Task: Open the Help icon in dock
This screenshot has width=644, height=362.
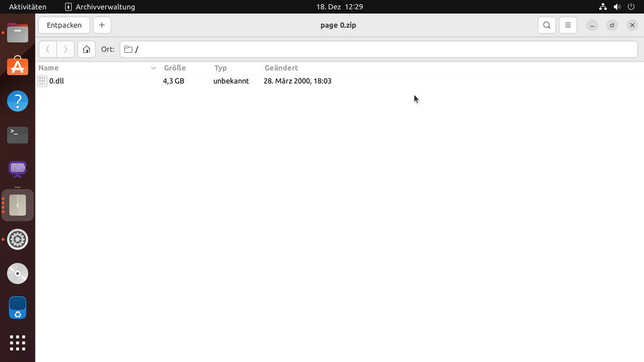Action: 17,101
